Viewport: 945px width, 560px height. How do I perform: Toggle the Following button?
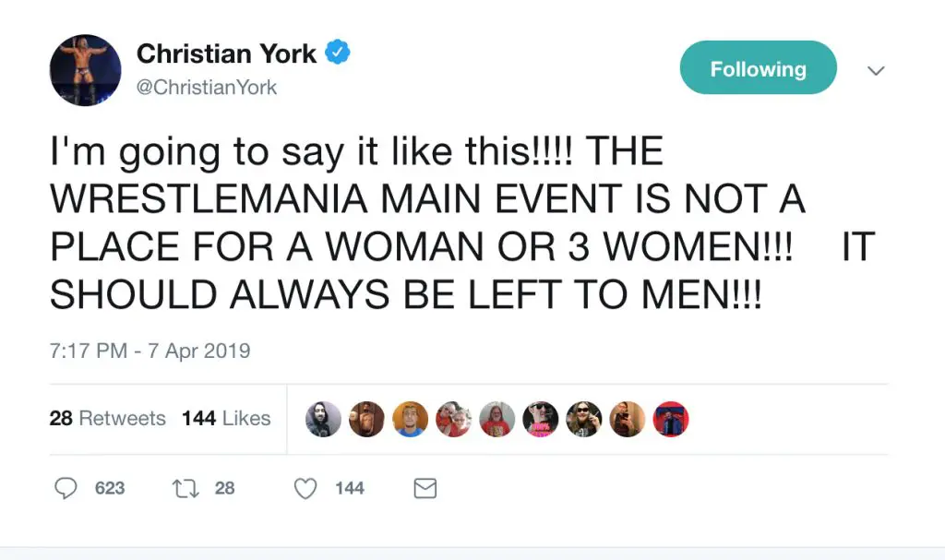tap(758, 68)
